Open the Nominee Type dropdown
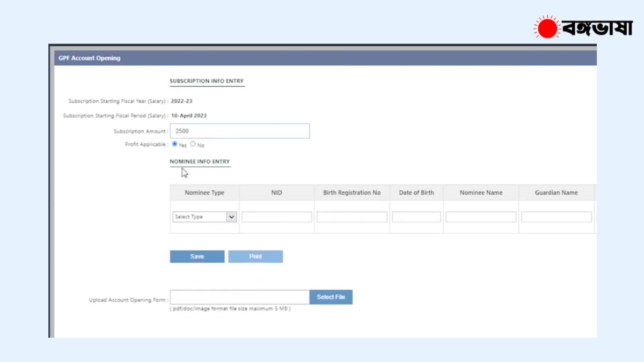 pyautogui.click(x=204, y=217)
